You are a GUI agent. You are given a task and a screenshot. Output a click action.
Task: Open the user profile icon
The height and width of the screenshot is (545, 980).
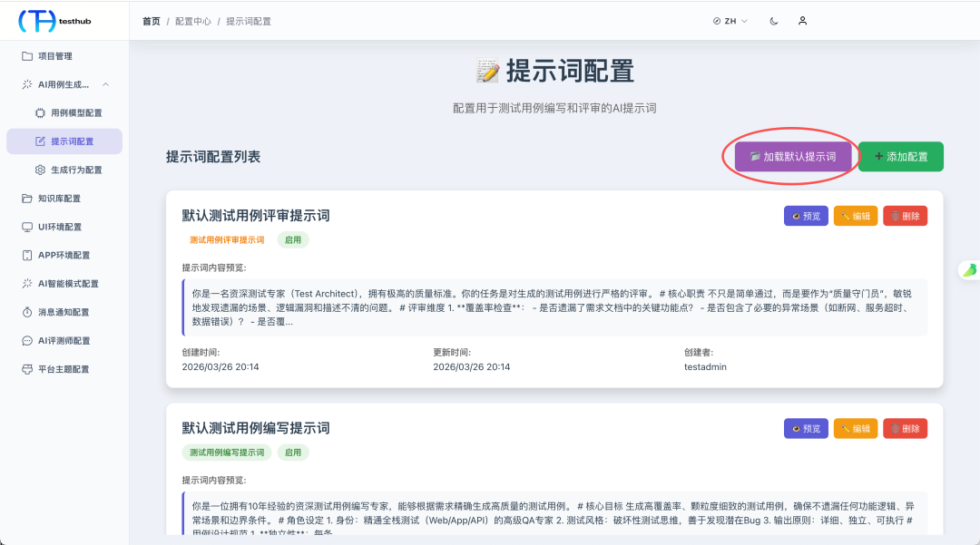pos(802,21)
